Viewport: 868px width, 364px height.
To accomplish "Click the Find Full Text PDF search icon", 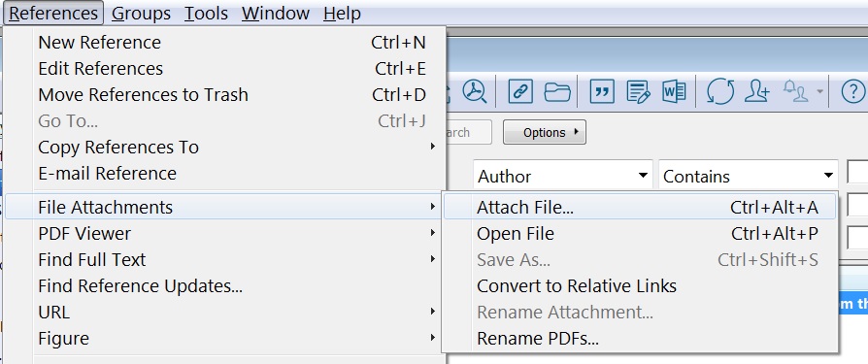I will click(x=475, y=90).
